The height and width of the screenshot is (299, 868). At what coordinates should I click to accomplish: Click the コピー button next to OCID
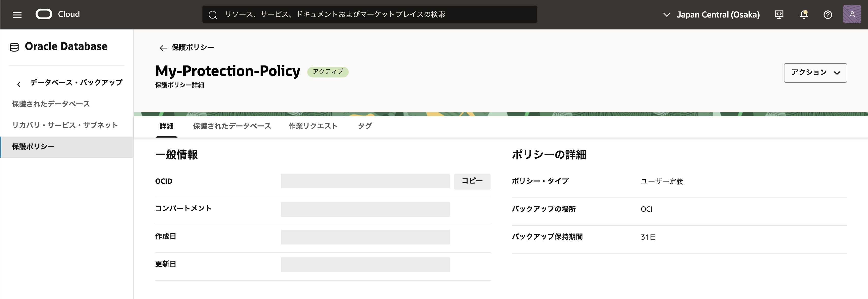472,181
